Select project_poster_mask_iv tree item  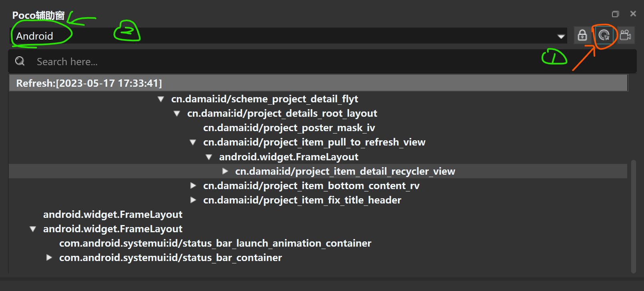point(289,128)
